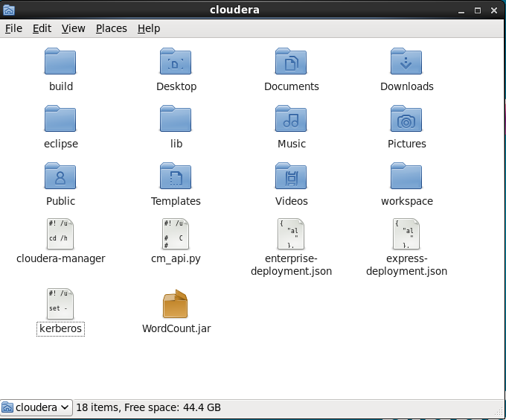The image size is (506, 420).
Task: Click the home folder icon in title bar
Action: tap(9, 10)
